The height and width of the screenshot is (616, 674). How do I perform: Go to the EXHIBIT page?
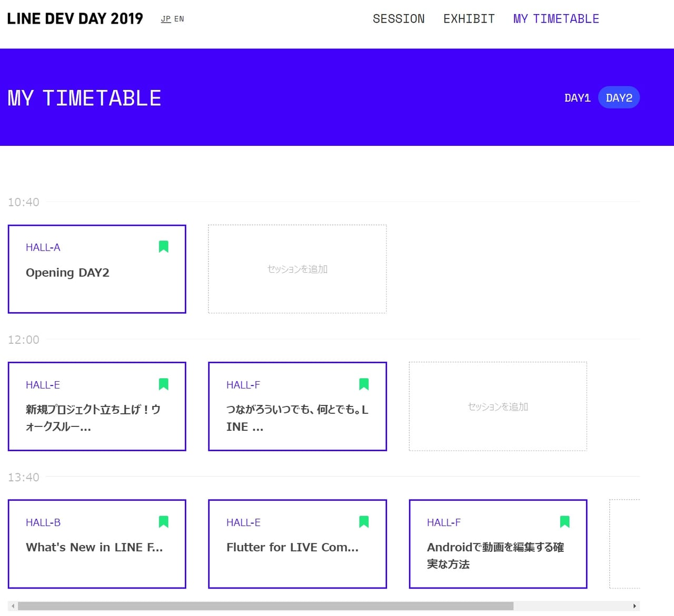pos(469,19)
